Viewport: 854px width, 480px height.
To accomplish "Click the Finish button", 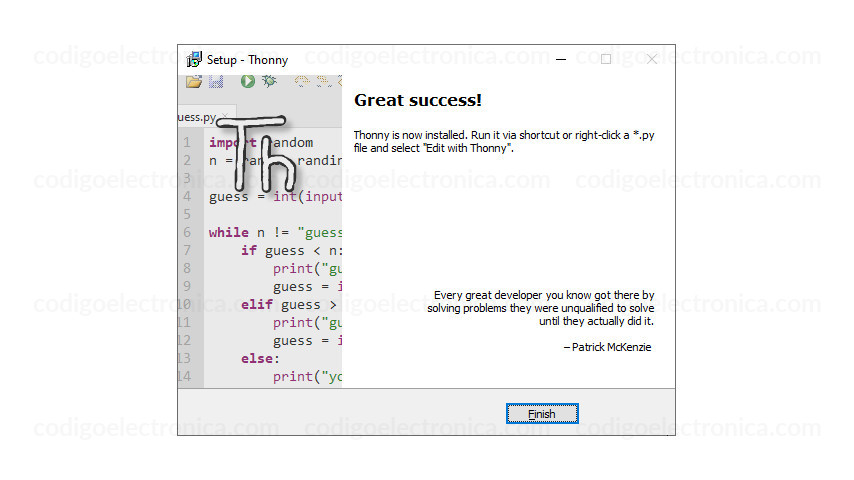I will pyautogui.click(x=542, y=414).
